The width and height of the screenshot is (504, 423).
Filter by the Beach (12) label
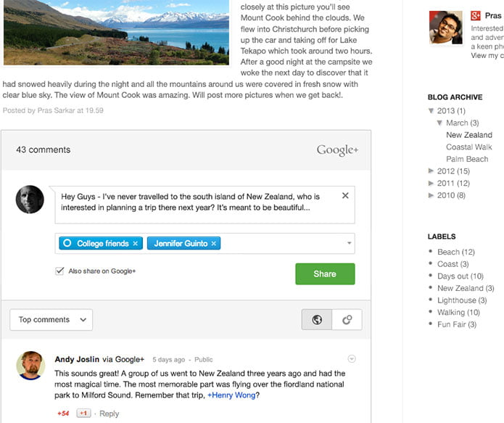pos(456,252)
